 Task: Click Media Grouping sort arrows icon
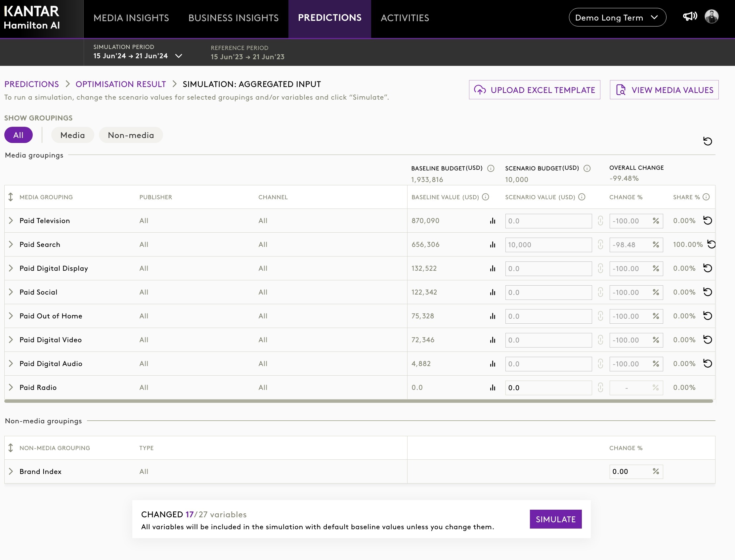coord(11,197)
